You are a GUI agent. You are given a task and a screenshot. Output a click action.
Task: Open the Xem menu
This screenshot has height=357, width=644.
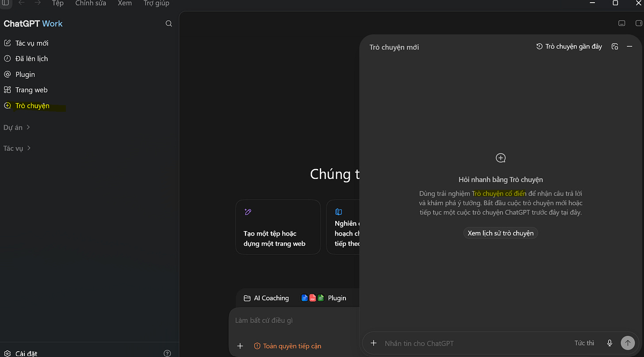(125, 3)
